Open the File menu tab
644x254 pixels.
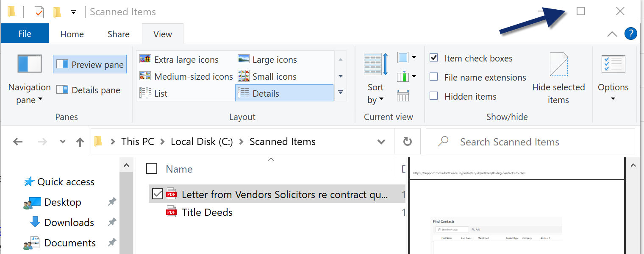pos(25,34)
